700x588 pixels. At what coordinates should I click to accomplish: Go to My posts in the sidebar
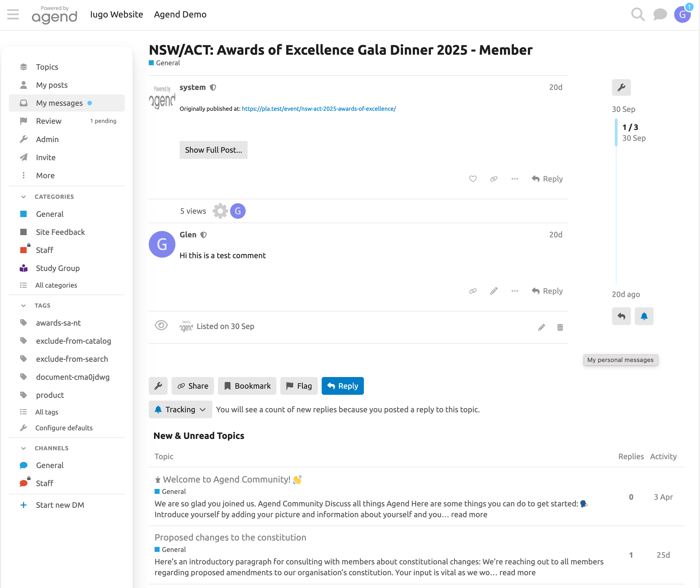tap(52, 85)
